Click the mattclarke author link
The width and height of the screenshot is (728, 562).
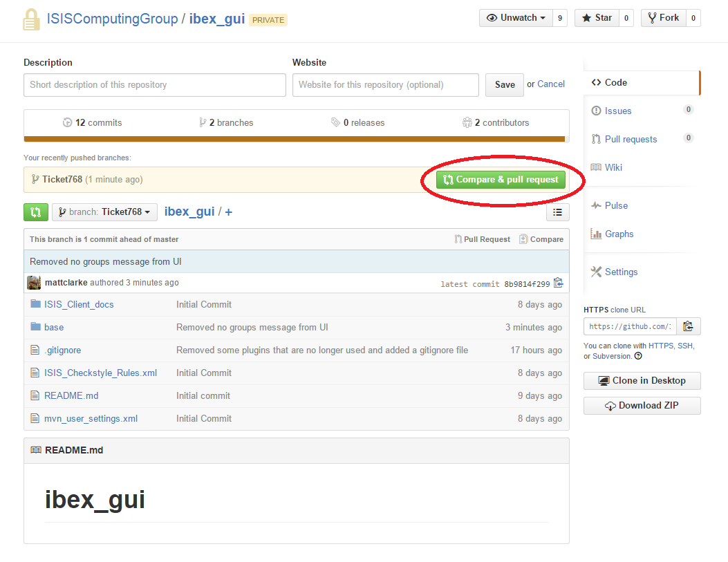pos(66,283)
